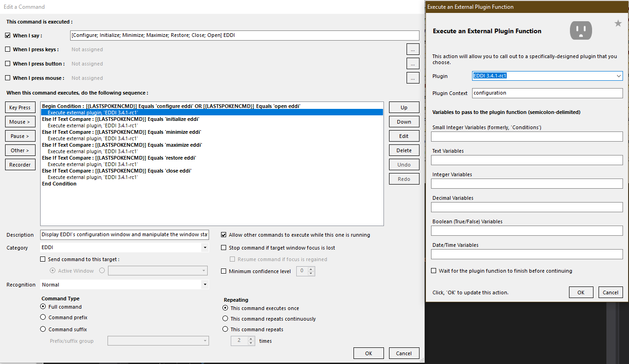
Task: Open key assignment with the ellipsis beside 'When I press keys'
Action: 413,49
